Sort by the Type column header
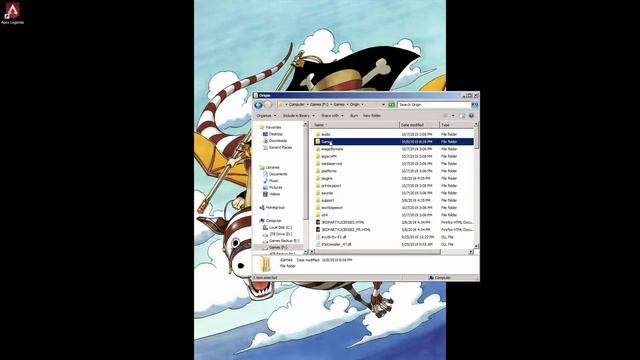This screenshot has height=360, width=640. [x=456, y=125]
